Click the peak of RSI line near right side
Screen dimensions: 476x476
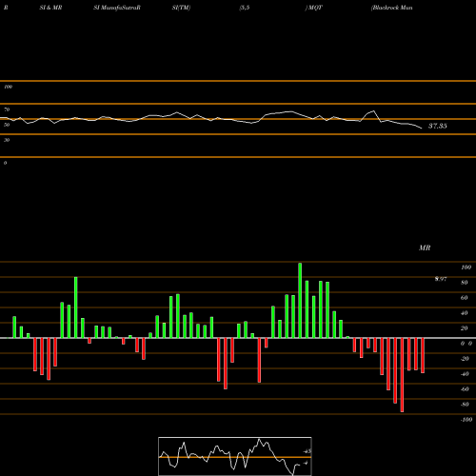[x=374, y=110]
